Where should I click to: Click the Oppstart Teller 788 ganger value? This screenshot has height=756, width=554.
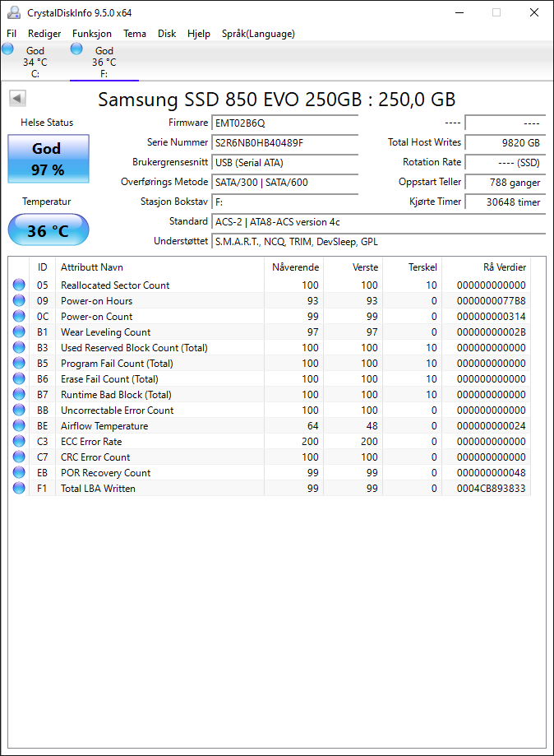(x=506, y=183)
